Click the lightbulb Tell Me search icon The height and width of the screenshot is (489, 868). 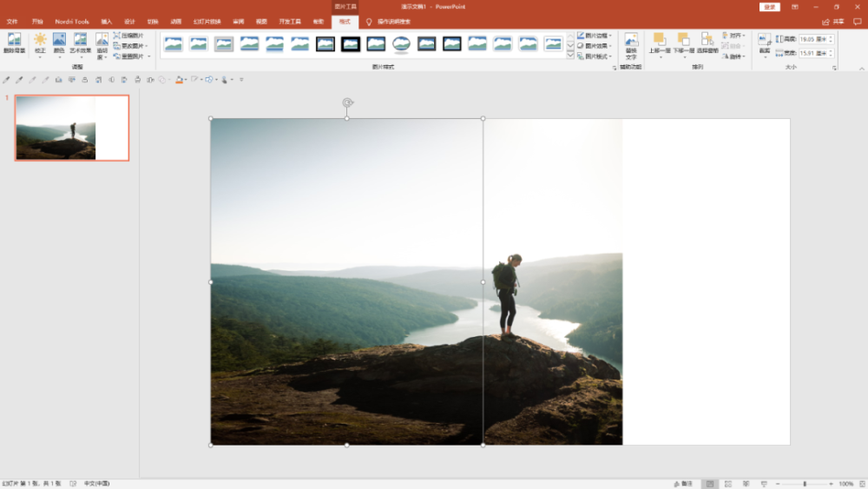tap(369, 22)
